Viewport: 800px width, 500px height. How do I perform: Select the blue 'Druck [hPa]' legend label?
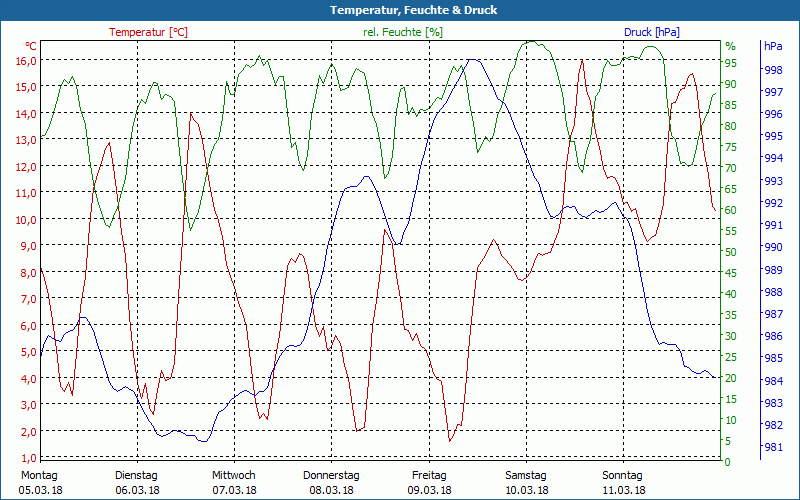[652, 32]
